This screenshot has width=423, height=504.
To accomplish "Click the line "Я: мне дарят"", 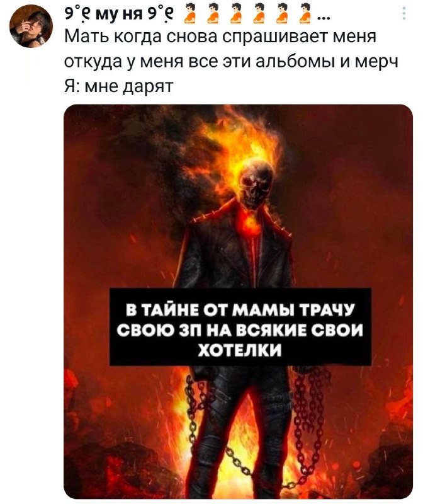I will pyautogui.click(x=119, y=86).
